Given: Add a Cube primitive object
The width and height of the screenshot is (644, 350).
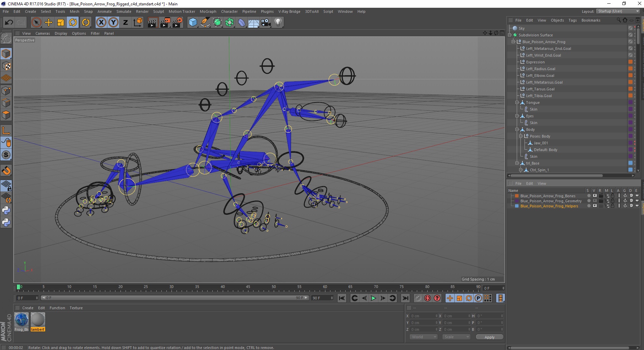Looking at the screenshot, I should 193,23.
